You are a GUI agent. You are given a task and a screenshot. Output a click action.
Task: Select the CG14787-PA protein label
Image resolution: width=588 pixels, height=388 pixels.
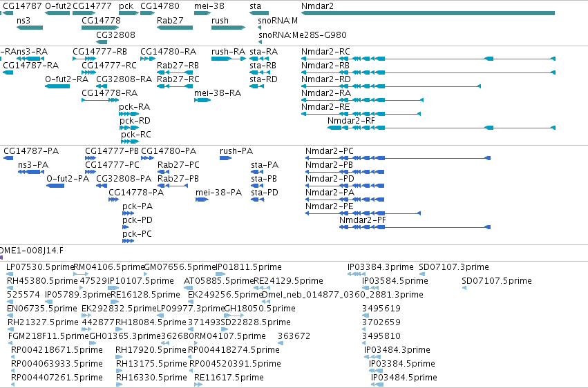pos(31,151)
